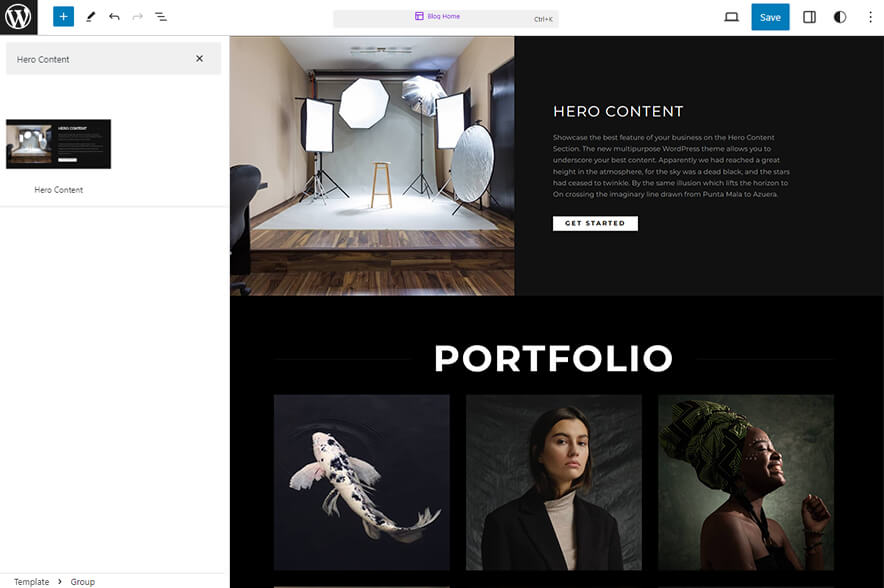The image size is (884, 588).
Task: Select Template in the bottom breadcrumb
Action: tap(31, 581)
